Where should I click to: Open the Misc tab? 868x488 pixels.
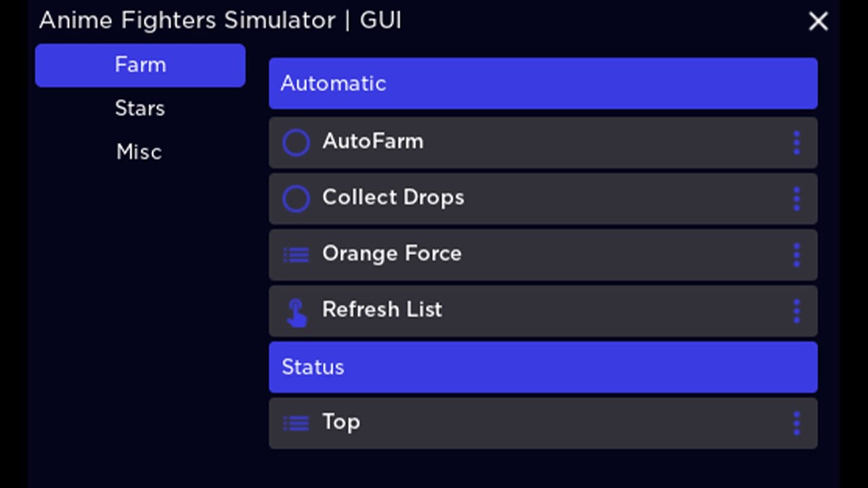pos(139,152)
